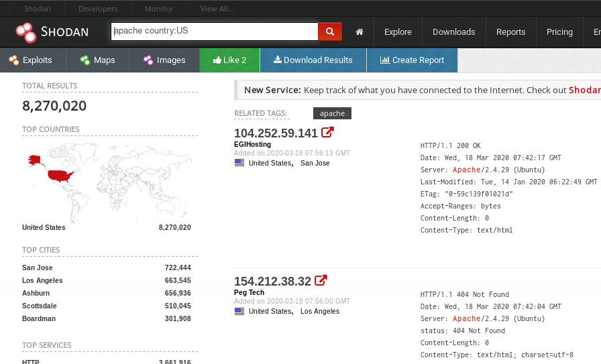Image resolution: width=601 pixels, height=364 pixels.
Task: Open Images via the purple icon
Action: click(x=148, y=60)
